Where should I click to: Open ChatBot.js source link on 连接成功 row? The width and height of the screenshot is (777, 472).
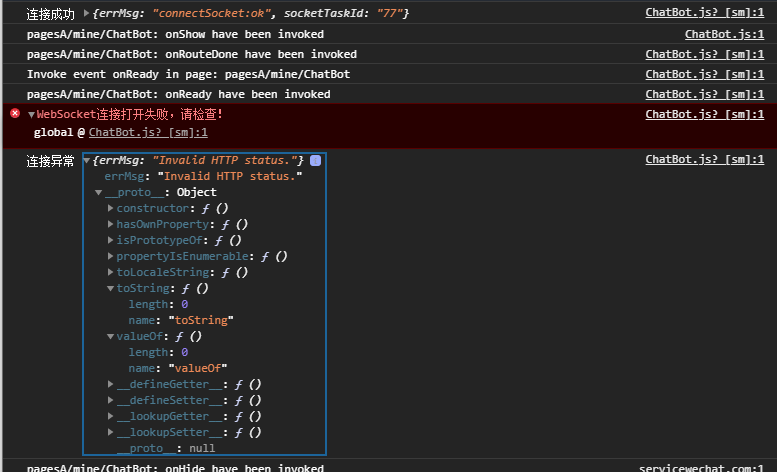coord(704,13)
